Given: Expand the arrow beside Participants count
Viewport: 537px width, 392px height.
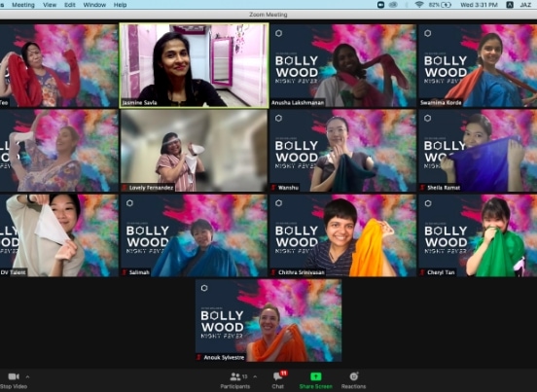Looking at the screenshot, I should (x=255, y=376).
